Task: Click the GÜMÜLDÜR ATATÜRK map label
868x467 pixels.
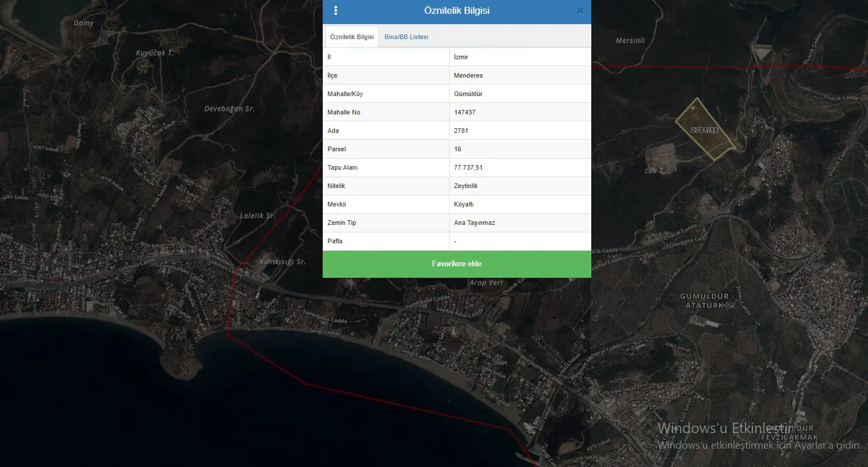Action: coord(705,301)
